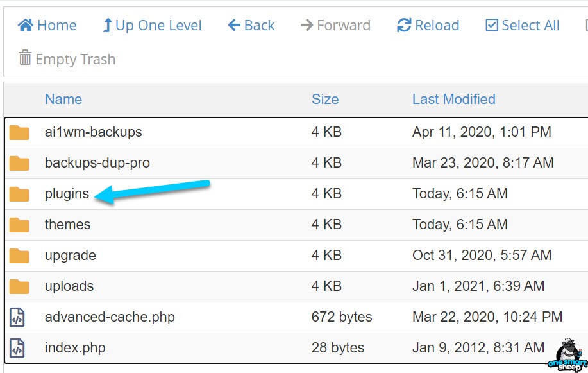
Task: Click Today, 6:15 AM in plugins row
Action: (x=460, y=194)
